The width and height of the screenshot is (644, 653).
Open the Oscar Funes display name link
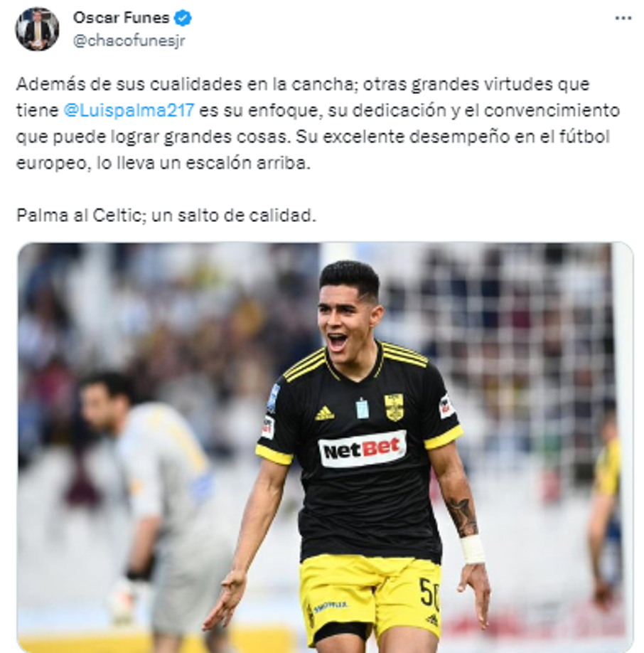[121, 18]
